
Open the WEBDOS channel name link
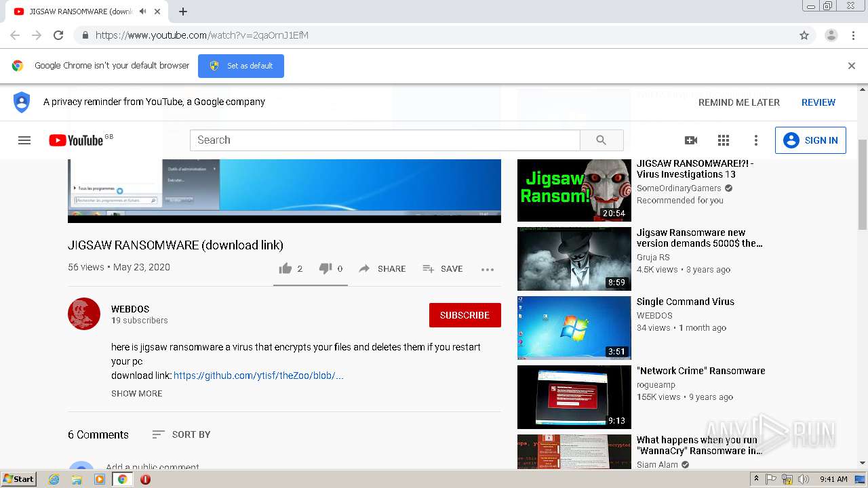click(130, 309)
